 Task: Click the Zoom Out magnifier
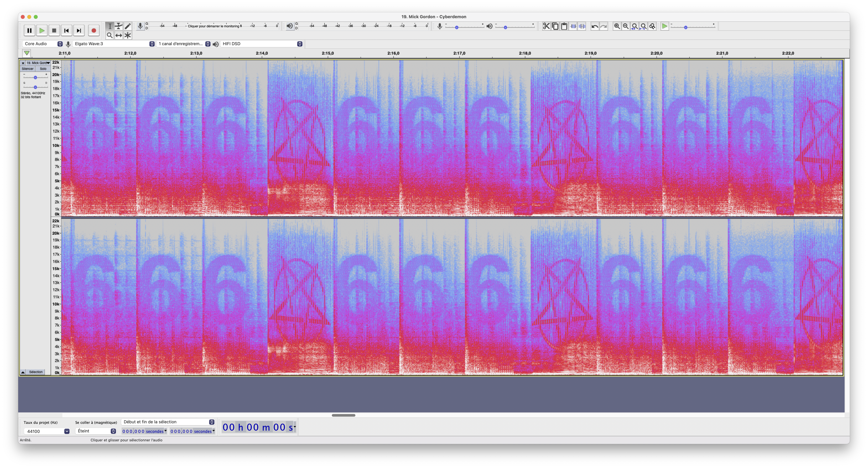point(626,26)
